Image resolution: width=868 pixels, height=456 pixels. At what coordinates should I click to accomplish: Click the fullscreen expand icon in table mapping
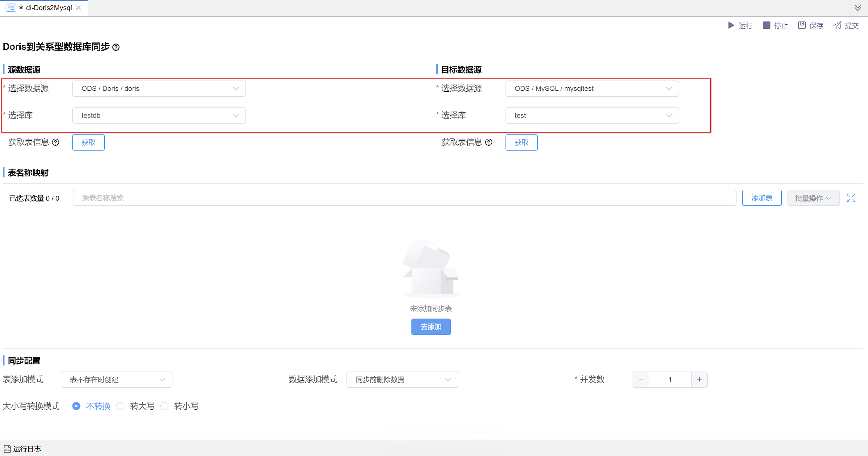click(851, 198)
